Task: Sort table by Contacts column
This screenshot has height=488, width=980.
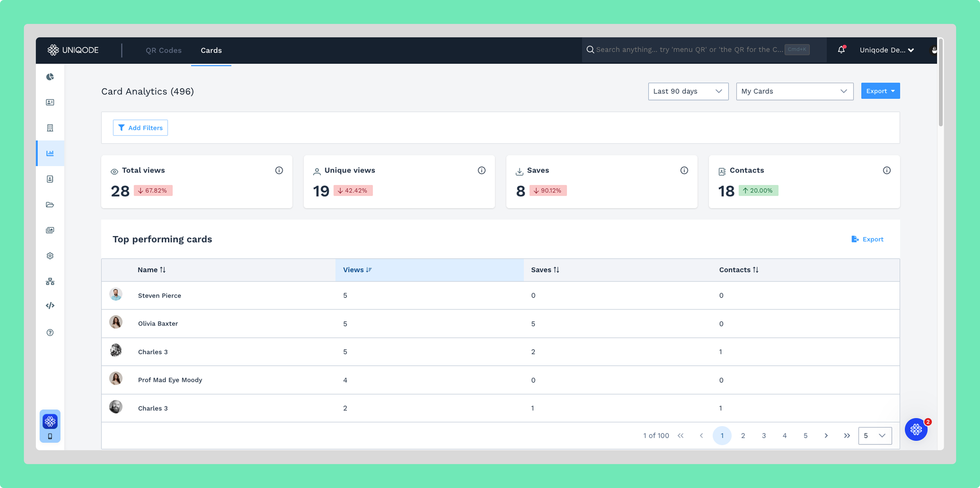Action: [738, 270]
